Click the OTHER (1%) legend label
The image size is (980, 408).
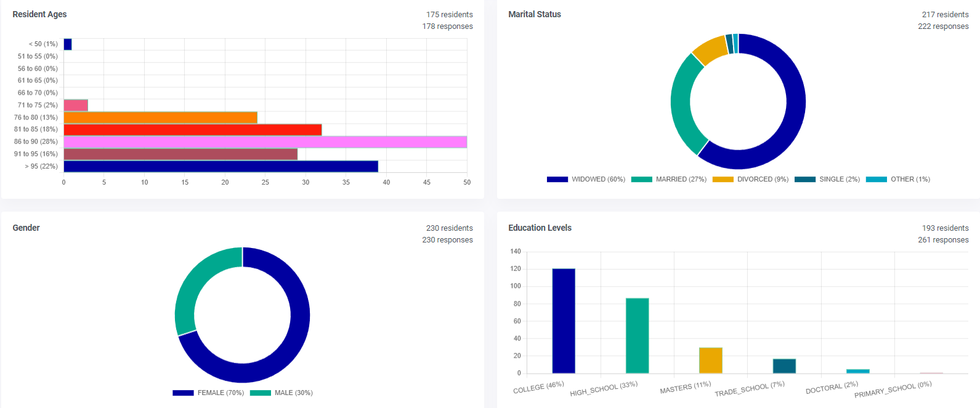pos(910,180)
